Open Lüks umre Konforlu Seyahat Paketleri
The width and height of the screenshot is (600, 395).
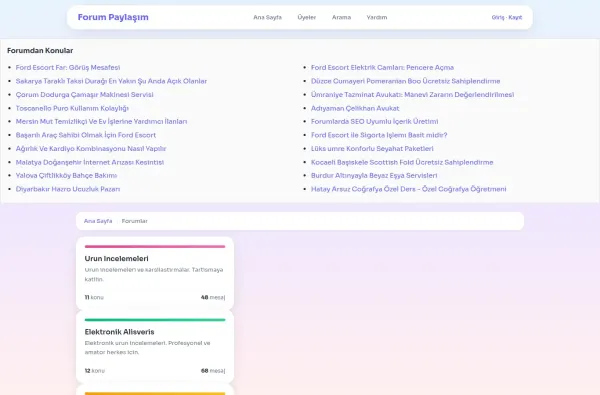372,149
